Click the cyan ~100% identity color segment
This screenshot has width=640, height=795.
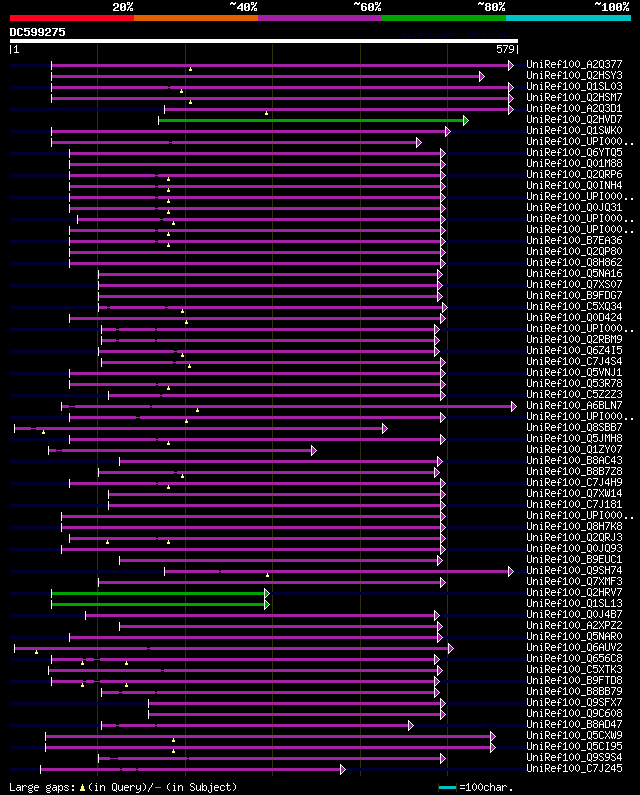(x=568, y=18)
